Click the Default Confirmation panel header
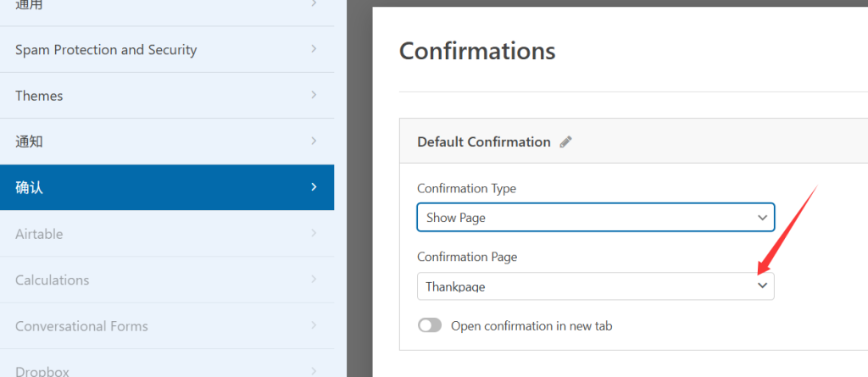The height and width of the screenshot is (377, 868). click(483, 141)
